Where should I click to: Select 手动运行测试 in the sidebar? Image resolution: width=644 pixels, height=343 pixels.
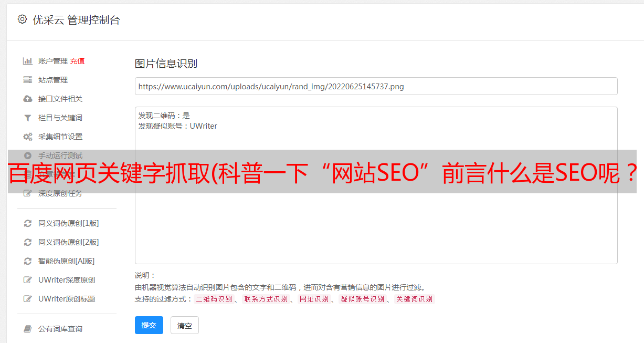coord(60,155)
